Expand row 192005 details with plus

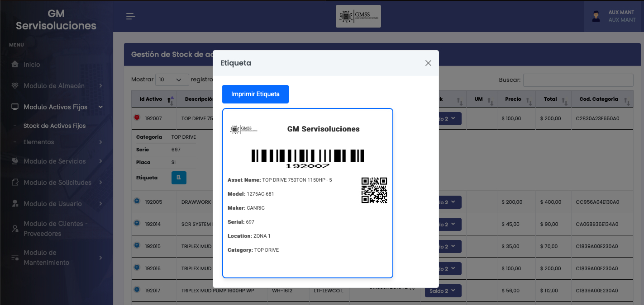pyautogui.click(x=137, y=201)
